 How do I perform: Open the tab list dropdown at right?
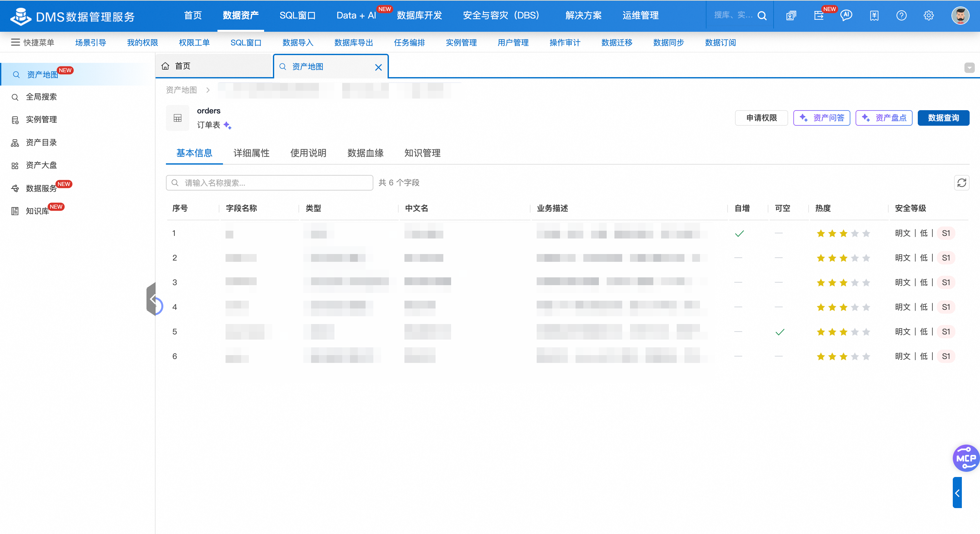click(x=969, y=68)
